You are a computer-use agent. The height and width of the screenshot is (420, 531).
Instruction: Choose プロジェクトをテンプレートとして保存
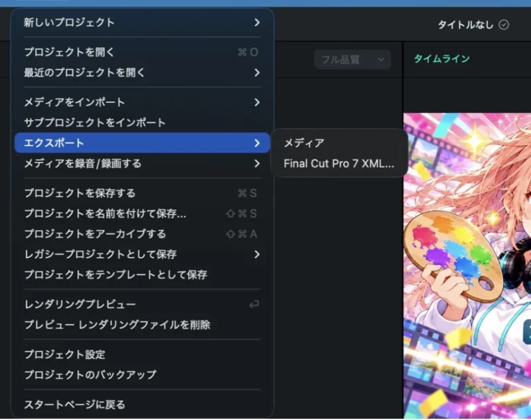point(142,275)
